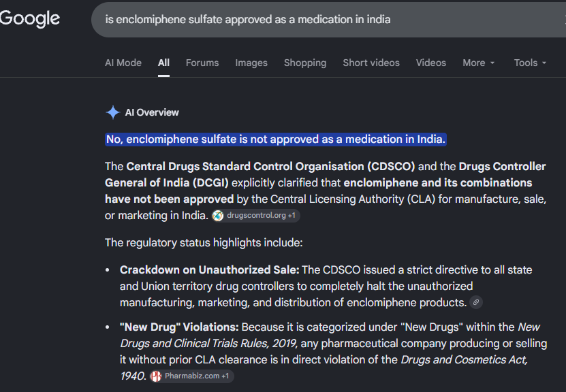The image size is (566, 392).
Task: Click 'Central Drugs Standard Control Organisation (CDSCO)' text
Action: 270,166
